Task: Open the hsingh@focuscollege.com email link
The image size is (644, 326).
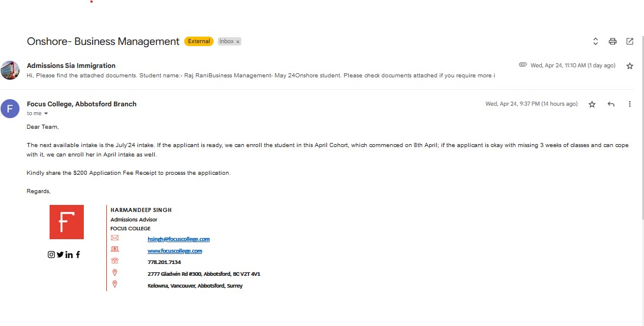Action: coord(179,239)
